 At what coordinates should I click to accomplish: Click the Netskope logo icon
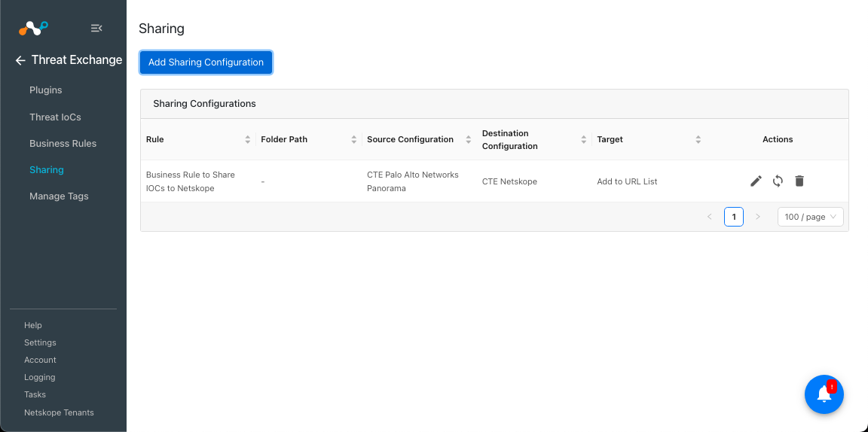33,28
